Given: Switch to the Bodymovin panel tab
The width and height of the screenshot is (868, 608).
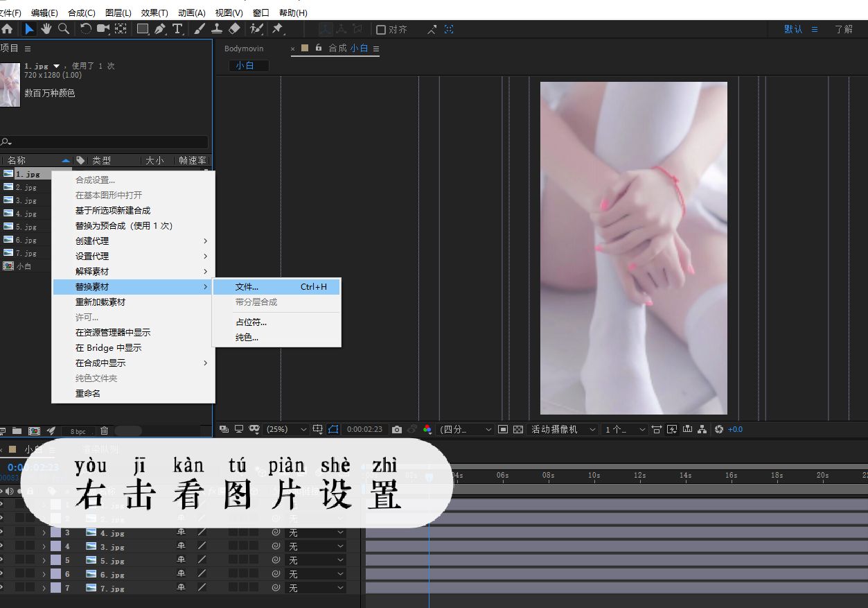Looking at the screenshot, I should (x=244, y=49).
